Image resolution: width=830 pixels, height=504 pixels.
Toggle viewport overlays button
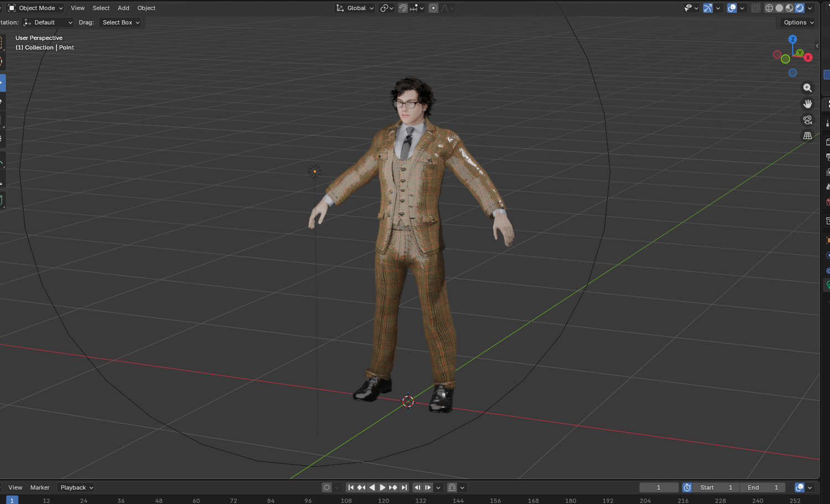click(732, 8)
